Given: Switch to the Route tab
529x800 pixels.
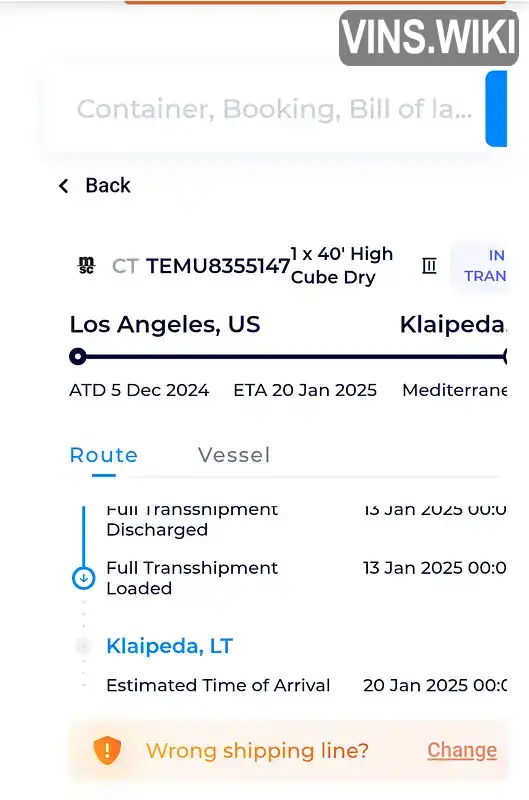Looking at the screenshot, I should click(x=104, y=455).
